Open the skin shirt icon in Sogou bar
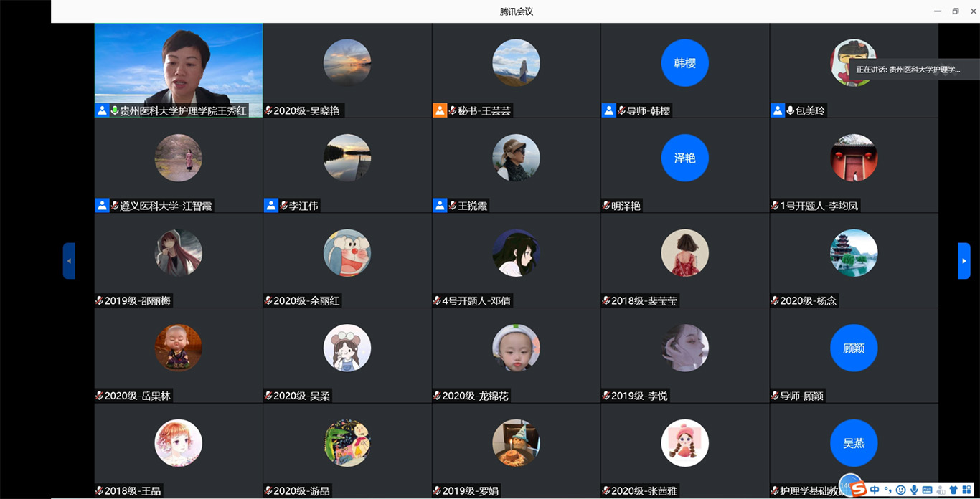The image size is (980, 499). (953, 490)
